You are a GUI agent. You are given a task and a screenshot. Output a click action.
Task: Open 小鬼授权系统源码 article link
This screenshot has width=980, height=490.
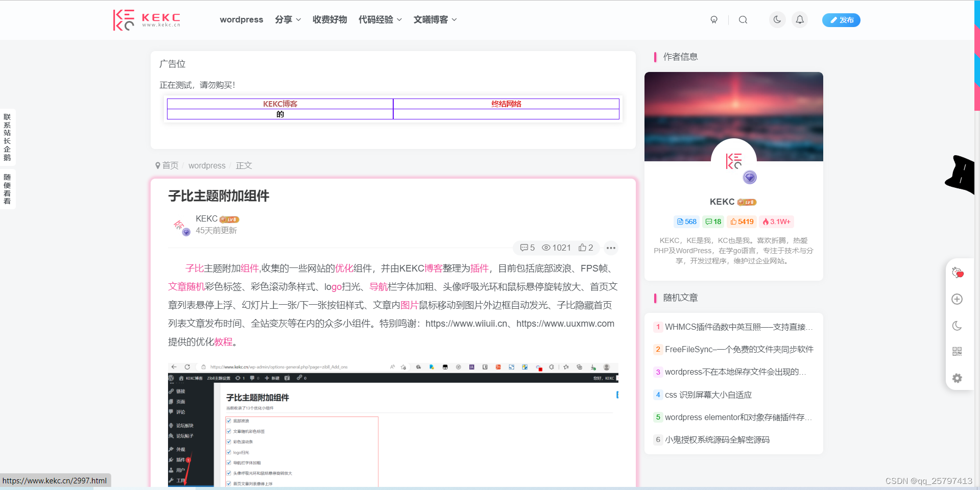pyautogui.click(x=717, y=439)
